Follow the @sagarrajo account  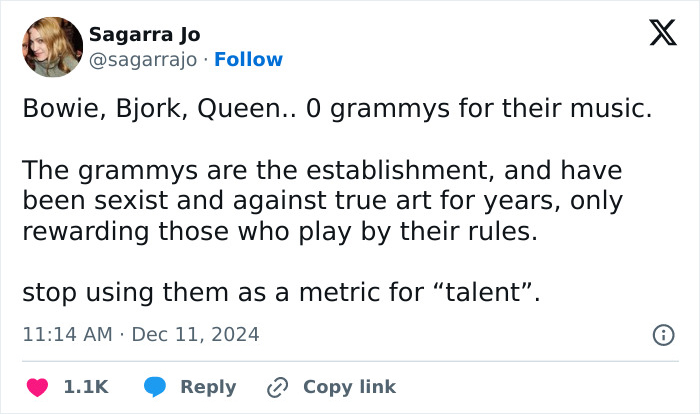tap(249, 60)
